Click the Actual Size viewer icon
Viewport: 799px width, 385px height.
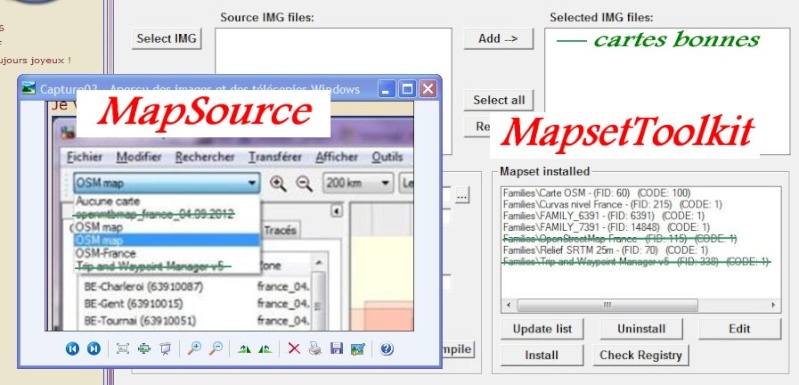[144, 348]
